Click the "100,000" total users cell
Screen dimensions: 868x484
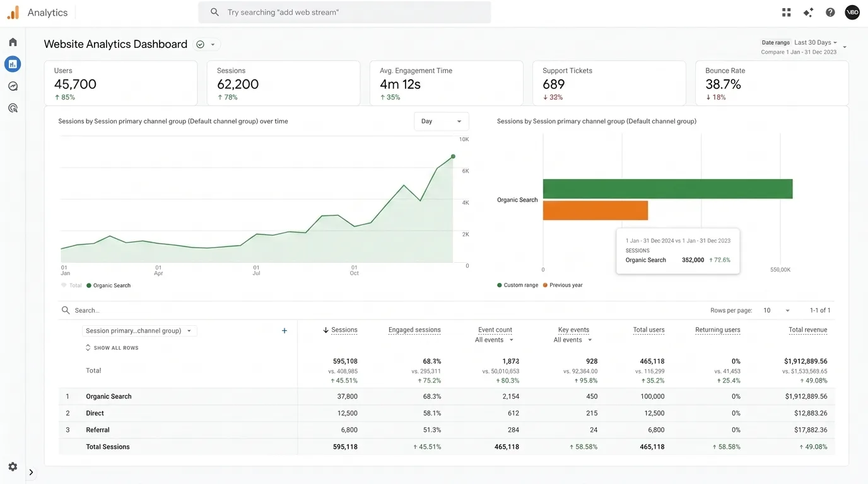[x=652, y=397]
